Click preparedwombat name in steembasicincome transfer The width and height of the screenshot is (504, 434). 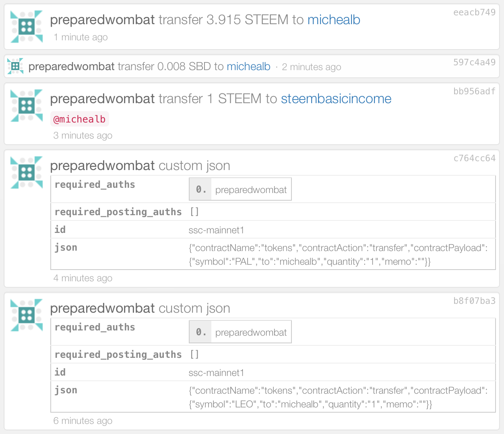[x=102, y=99]
